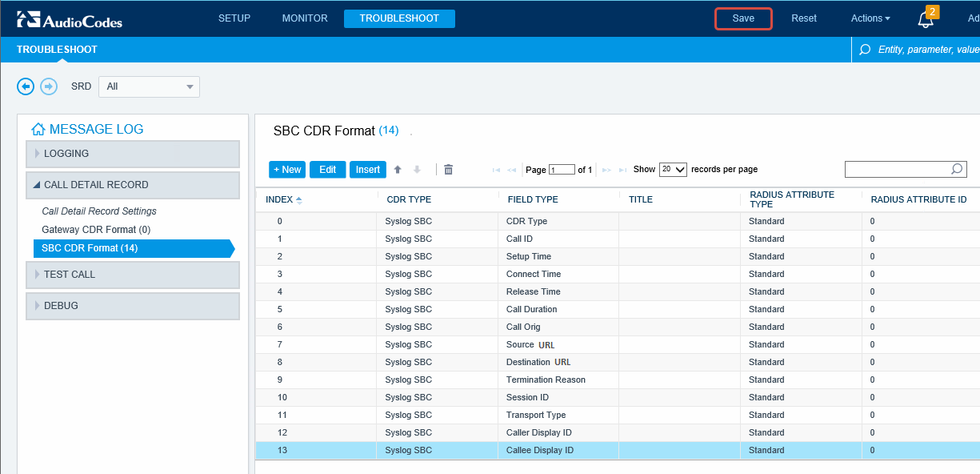Open the Actions dropdown menu
The height and width of the screenshot is (474, 980).
pos(870,18)
